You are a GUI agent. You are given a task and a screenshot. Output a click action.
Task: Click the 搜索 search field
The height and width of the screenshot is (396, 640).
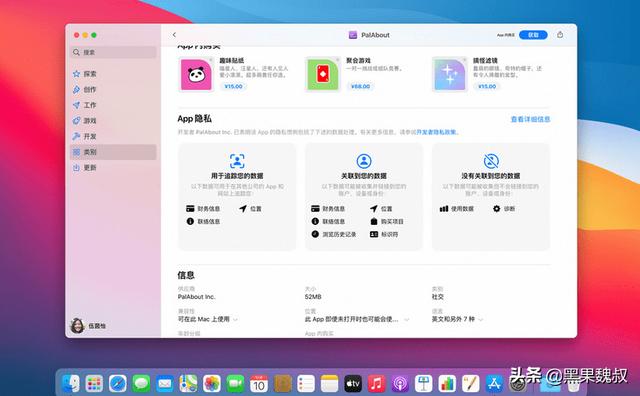coord(113,52)
